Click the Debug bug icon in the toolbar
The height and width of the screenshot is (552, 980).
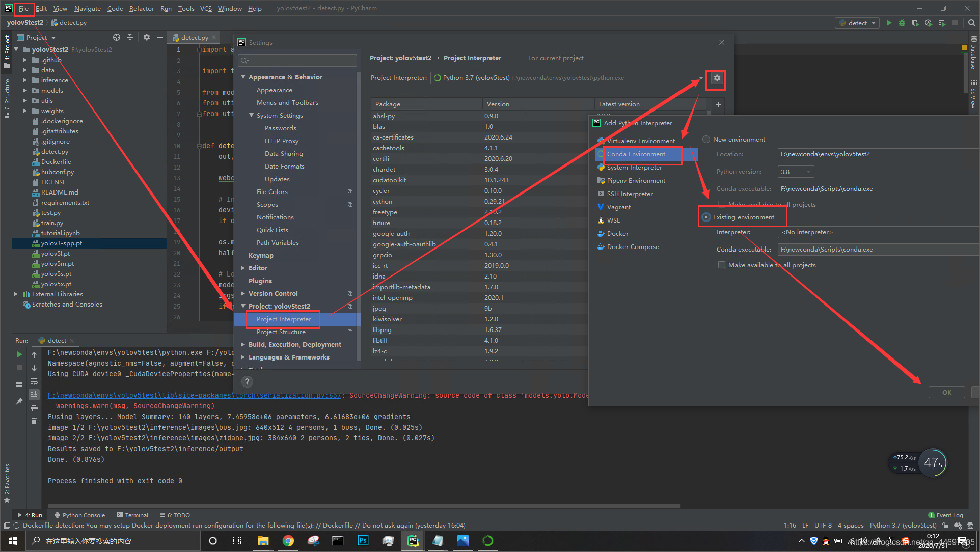[x=902, y=23]
